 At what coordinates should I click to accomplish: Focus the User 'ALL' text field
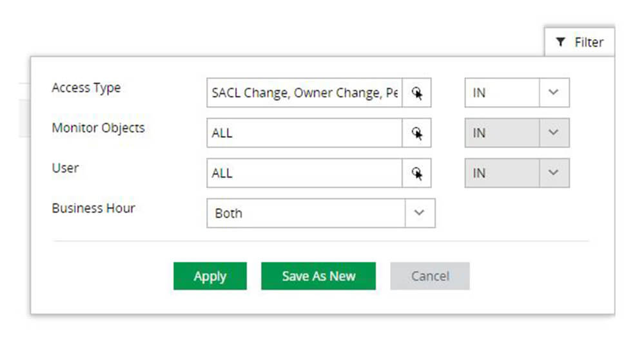[304, 173]
